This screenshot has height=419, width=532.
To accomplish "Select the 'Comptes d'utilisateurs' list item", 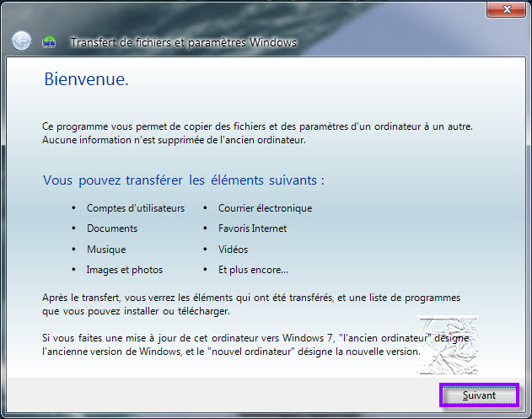I will point(135,208).
